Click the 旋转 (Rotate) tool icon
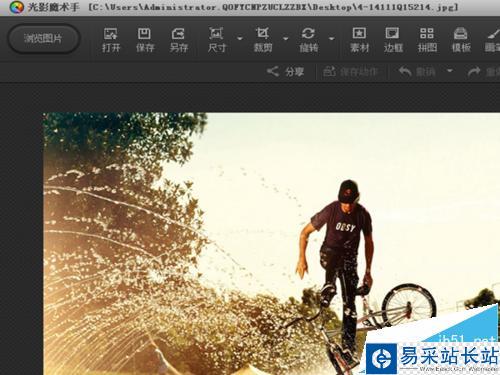 [x=308, y=40]
